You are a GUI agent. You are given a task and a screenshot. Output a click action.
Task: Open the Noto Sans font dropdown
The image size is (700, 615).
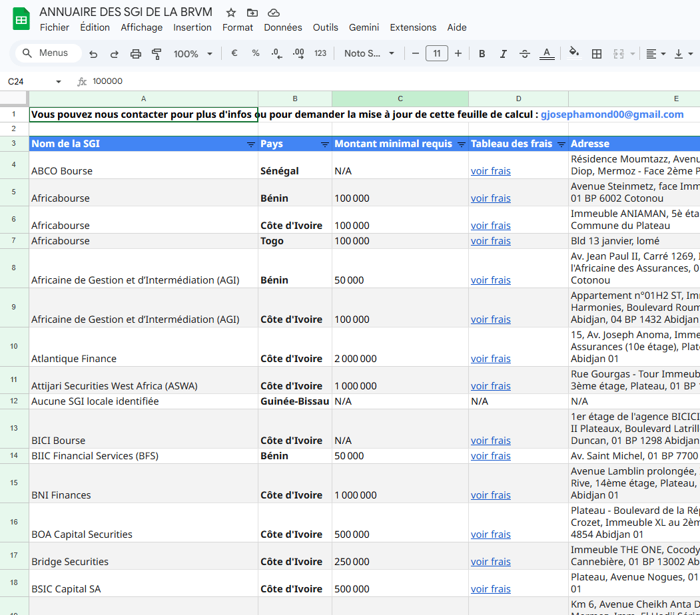pyautogui.click(x=369, y=53)
